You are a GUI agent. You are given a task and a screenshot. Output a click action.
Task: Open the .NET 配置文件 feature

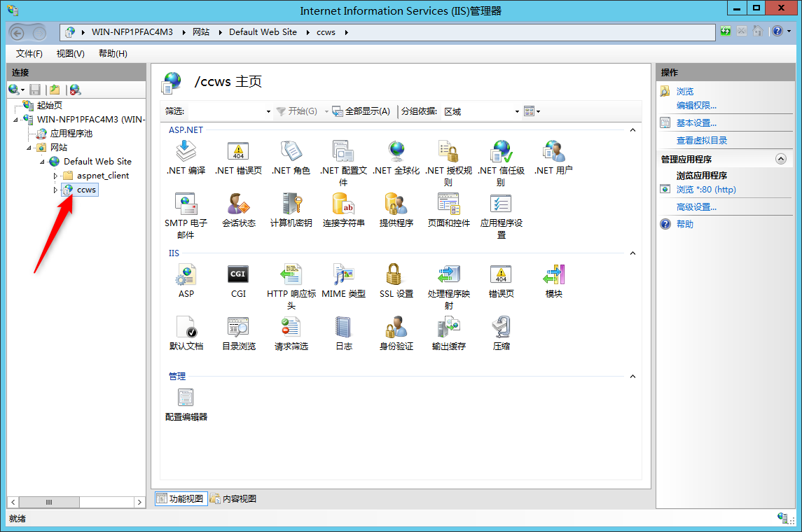pyautogui.click(x=343, y=164)
